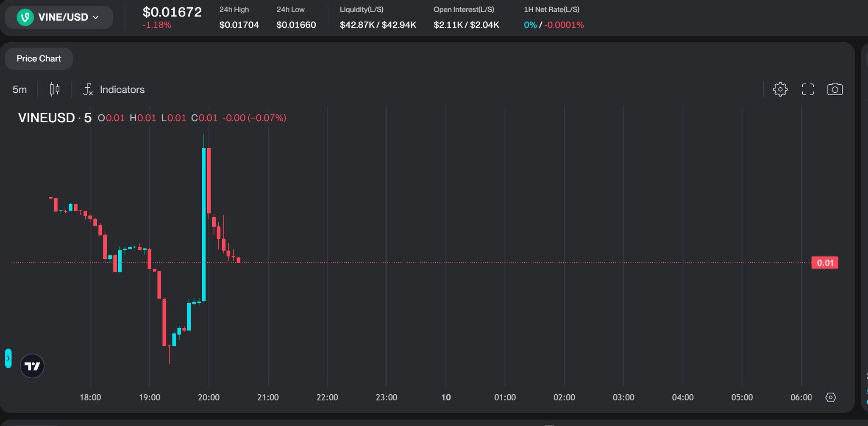Toggle fullscreen chart mode
The height and width of the screenshot is (426, 868).
[807, 89]
